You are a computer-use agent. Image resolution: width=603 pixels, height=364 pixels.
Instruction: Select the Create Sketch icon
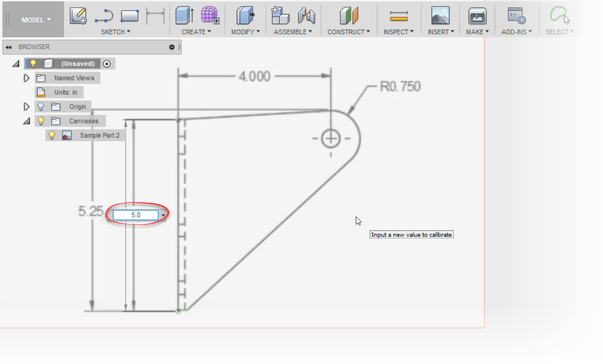coord(78,16)
